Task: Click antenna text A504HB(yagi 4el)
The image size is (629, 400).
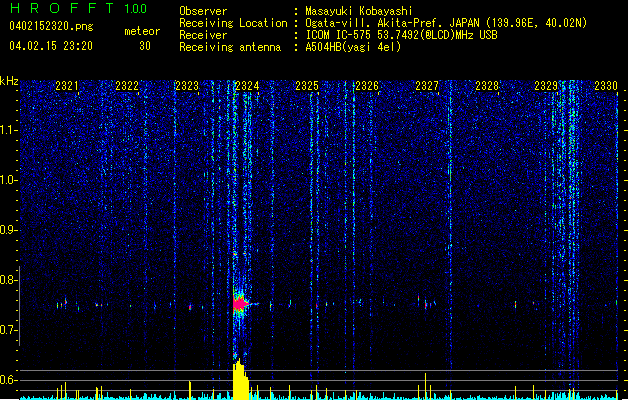Action: [353, 47]
